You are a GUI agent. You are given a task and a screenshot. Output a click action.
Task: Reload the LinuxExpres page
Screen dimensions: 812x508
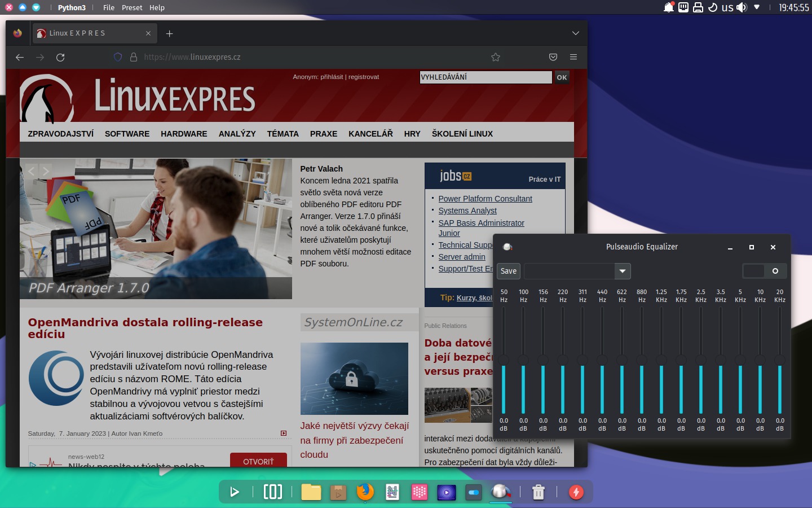(60, 57)
